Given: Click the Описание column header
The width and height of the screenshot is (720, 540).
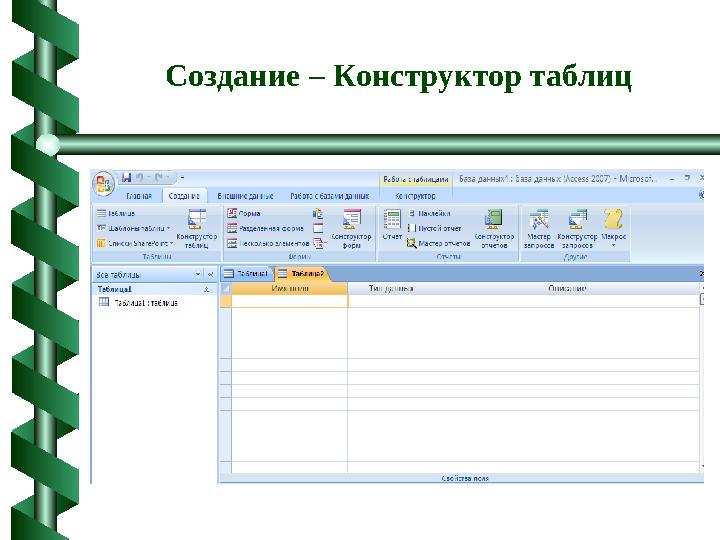Looking at the screenshot, I should pyautogui.click(x=567, y=288).
